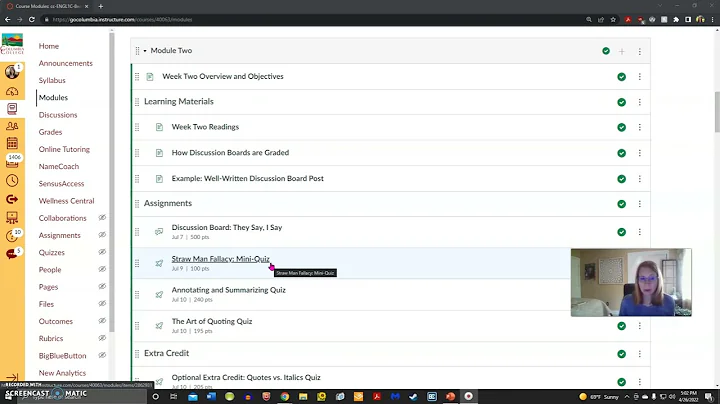Open Wellness Central link
Viewport: 720px width, 404px height.
pos(66,201)
